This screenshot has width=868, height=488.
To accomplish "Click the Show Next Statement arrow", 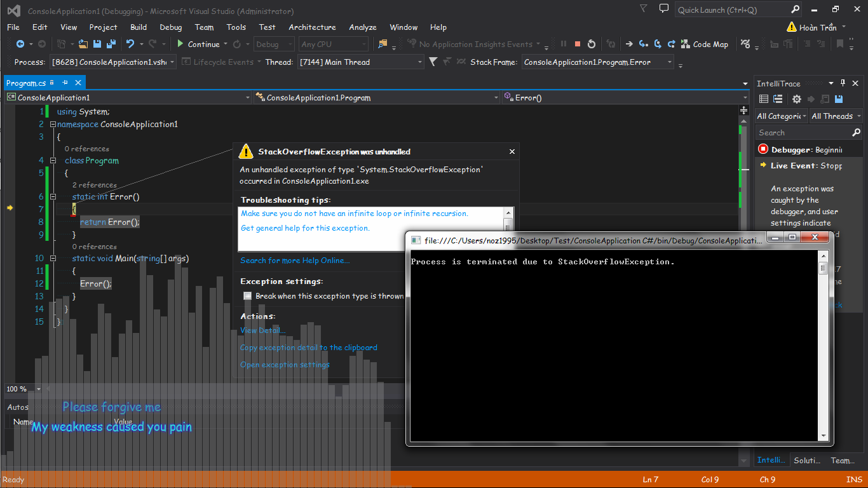I will click(629, 44).
